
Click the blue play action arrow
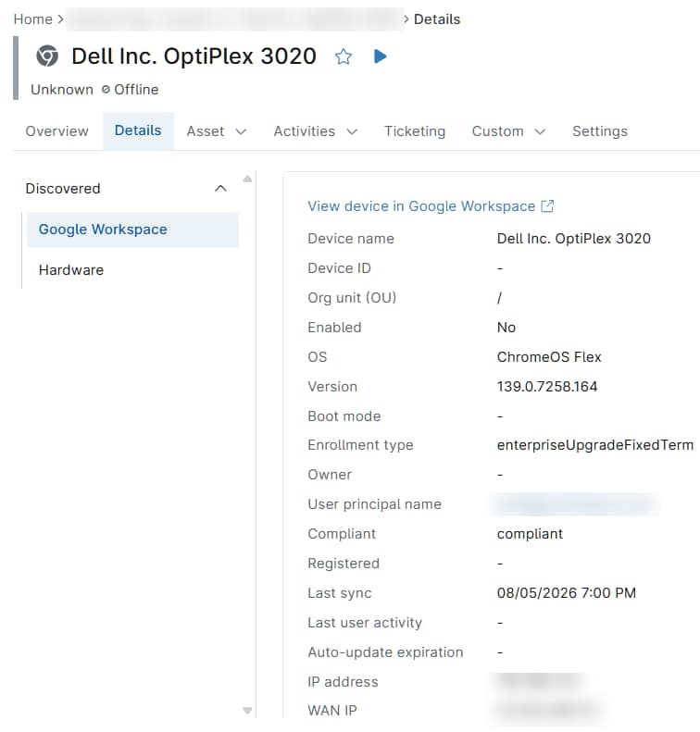coord(381,56)
